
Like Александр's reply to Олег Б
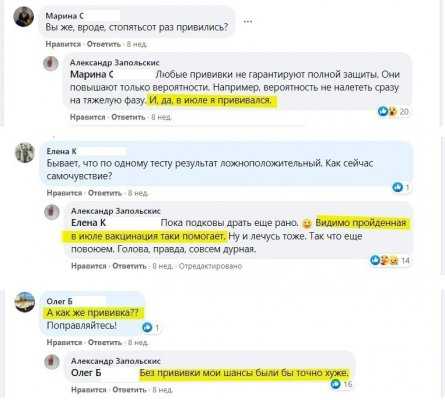pos(89,389)
